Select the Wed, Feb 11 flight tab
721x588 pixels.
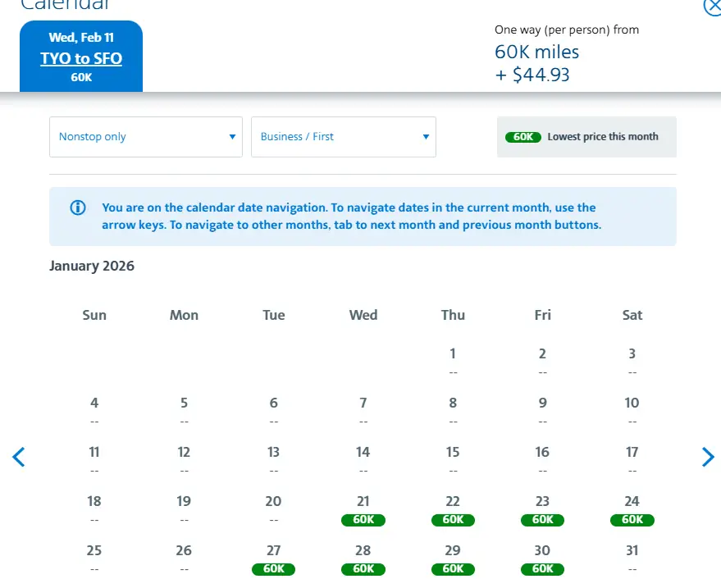tap(81, 38)
